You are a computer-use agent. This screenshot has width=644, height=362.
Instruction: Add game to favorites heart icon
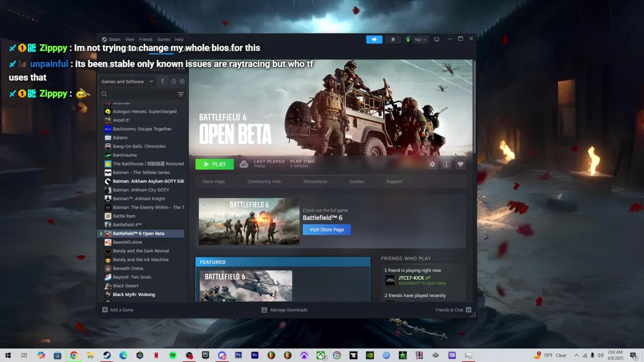click(460, 164)
